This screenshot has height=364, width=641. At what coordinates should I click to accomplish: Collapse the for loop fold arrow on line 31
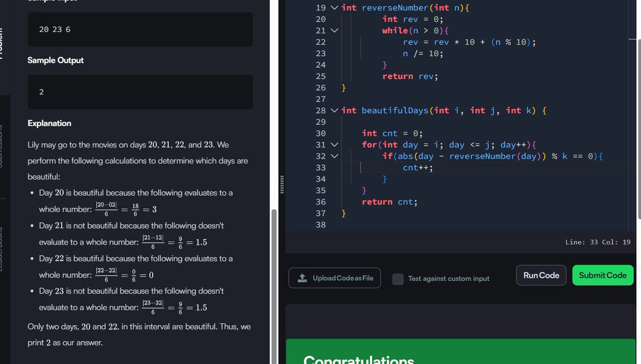click(334, 145)
